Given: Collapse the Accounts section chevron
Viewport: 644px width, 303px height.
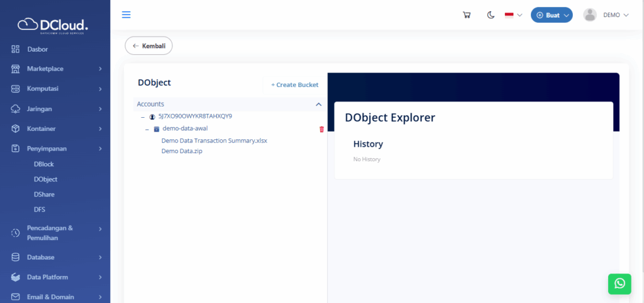Looking at the screenshot, I should pyautogui.click(x=318, y=104).
